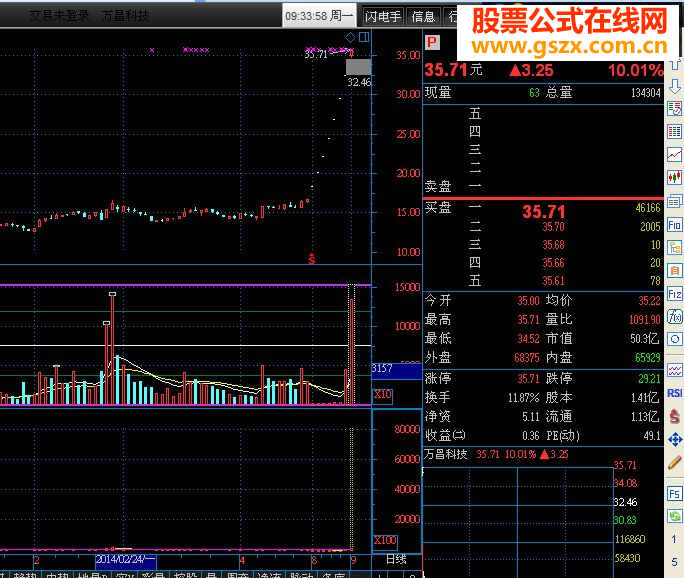This screenshot has height=578, width=684.
Task: Open the wave lines indicator icon
Action: pos(675,371)
